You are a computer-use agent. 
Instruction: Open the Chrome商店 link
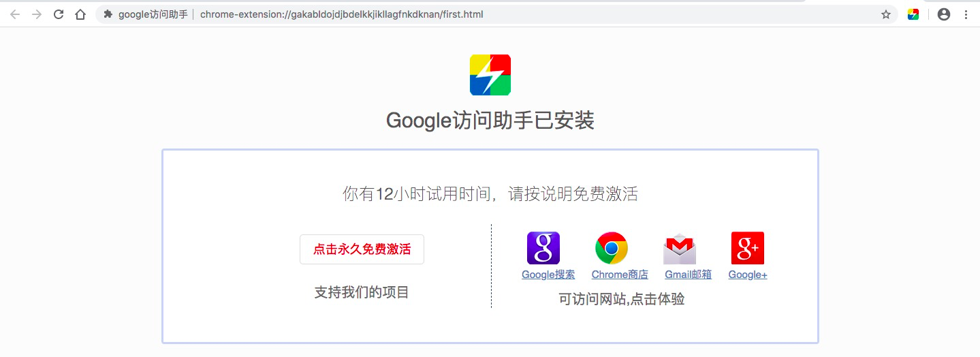(620, 275)
